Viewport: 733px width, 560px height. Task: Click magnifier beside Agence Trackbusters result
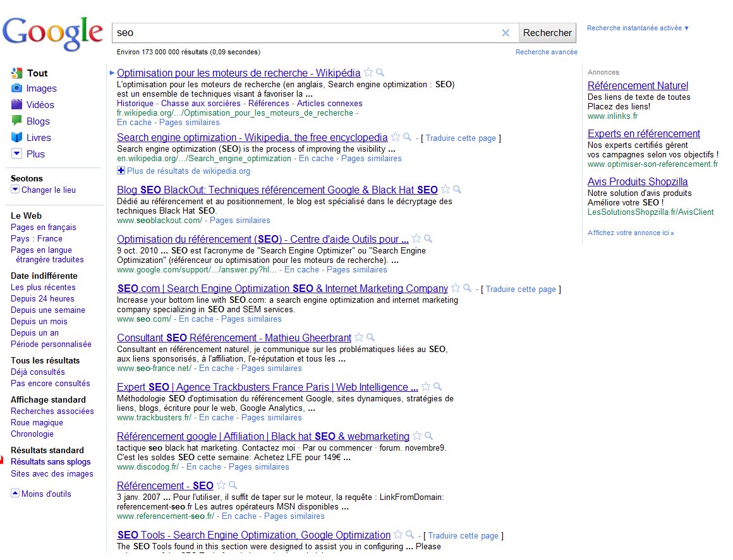pos(438,387)
